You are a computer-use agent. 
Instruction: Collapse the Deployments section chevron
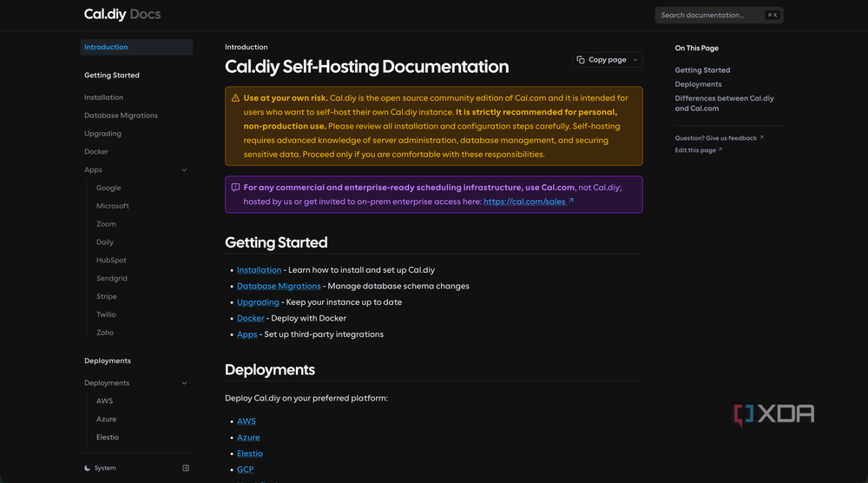click(x=184, y=383)
